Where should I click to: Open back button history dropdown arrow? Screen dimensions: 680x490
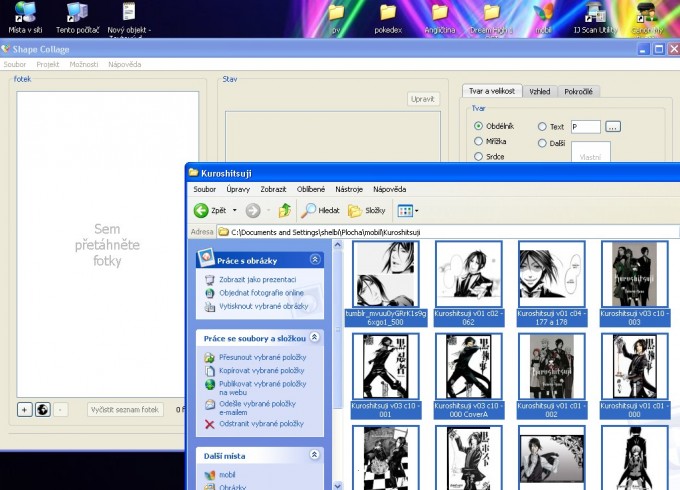(235, 211)
